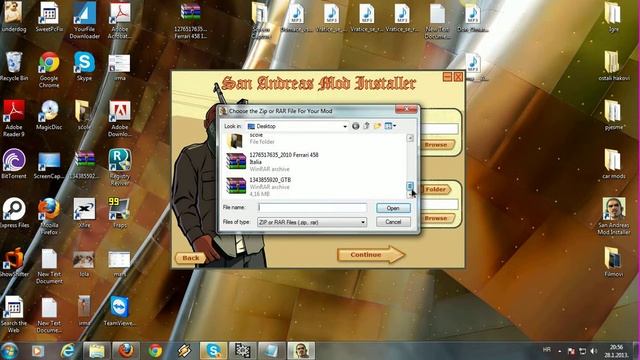Screen dimensions: 640x360
Task: Open the TeamViewer desktop shortcut
Action: [x=119, y=311]
